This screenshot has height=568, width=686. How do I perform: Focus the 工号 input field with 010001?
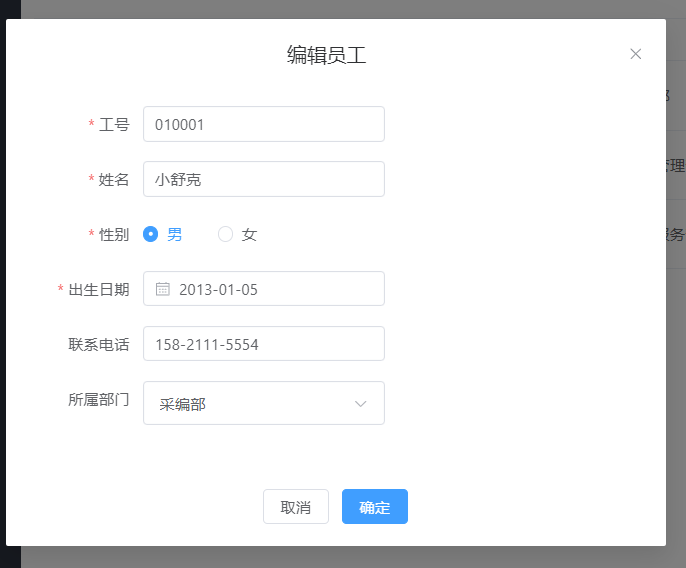(264, 124)
